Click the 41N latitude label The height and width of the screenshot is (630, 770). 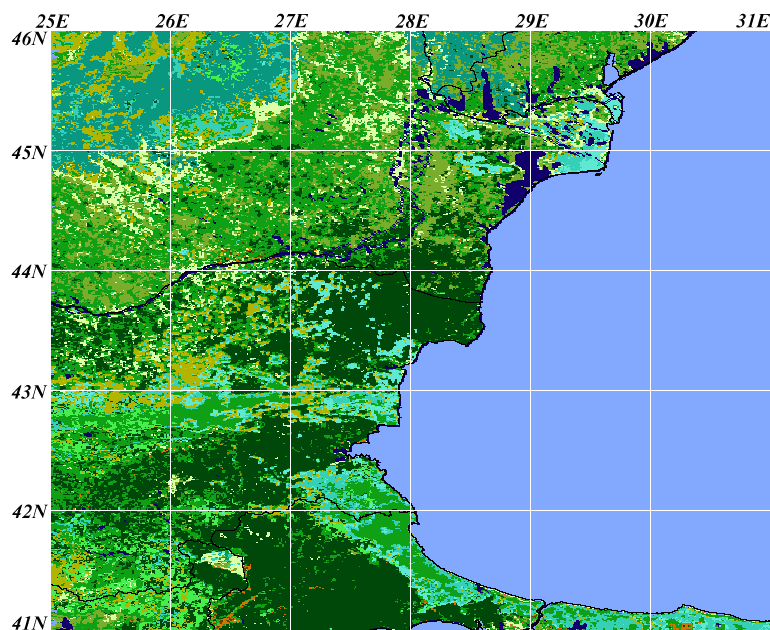[28, 623]
